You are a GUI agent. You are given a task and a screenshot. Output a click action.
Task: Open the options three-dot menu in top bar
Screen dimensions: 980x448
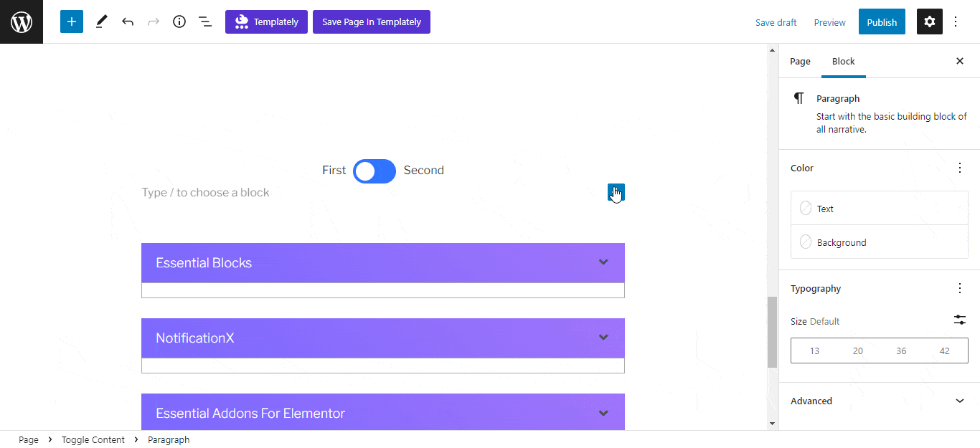956,22
